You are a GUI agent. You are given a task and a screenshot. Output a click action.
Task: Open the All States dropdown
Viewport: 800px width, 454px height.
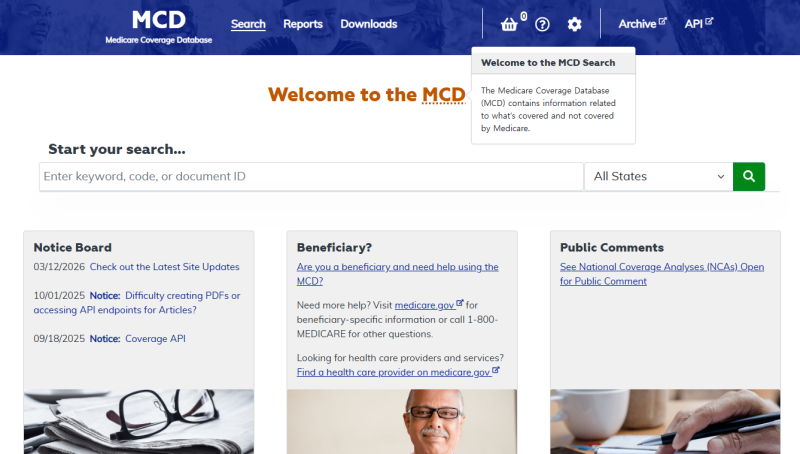(659, 176)
